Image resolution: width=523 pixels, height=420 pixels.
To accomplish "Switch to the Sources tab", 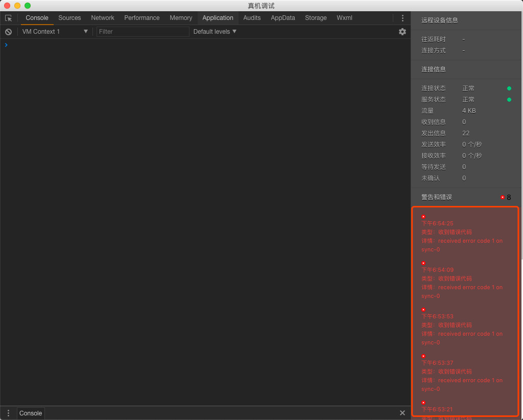I will tap(69, 18).
